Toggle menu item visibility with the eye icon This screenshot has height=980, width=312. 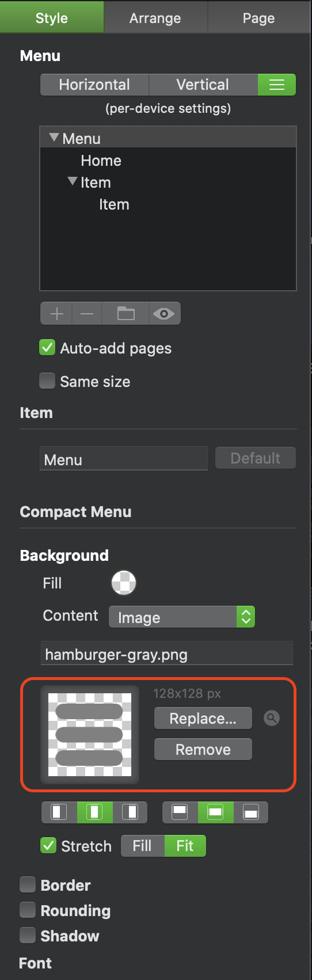coord(165,314)
